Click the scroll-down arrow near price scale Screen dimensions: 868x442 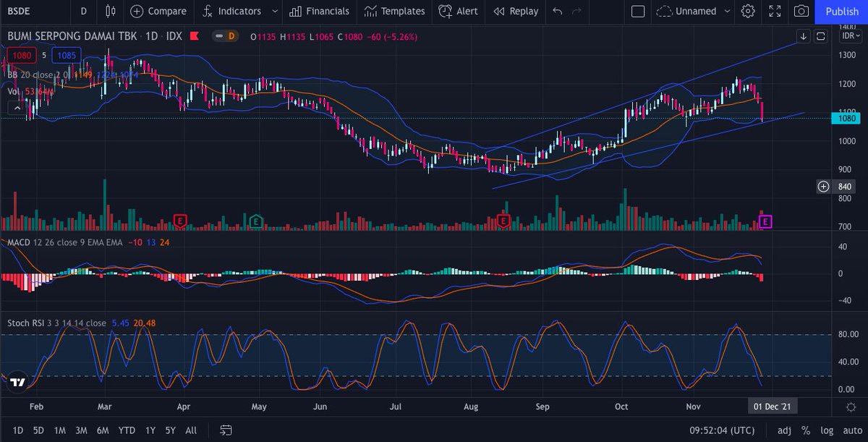(x=804, y=35)
